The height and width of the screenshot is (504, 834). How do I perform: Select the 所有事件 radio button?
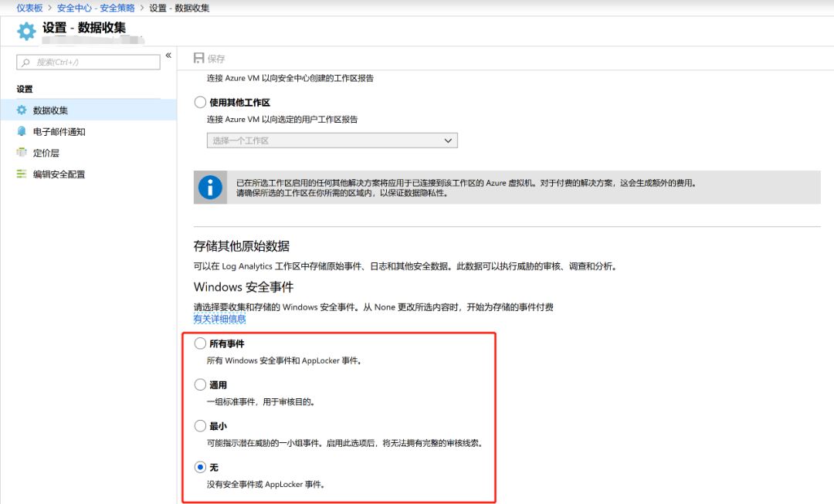(x=201, y=344)
